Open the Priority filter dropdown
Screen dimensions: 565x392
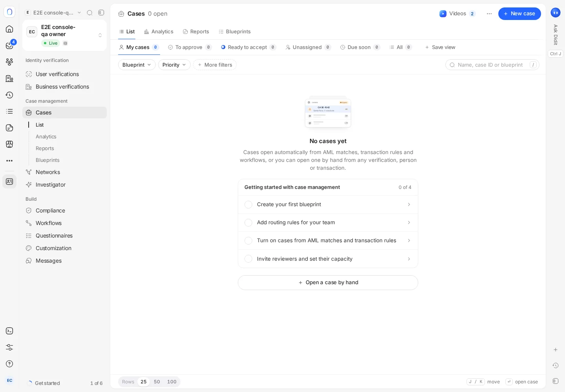174,65
